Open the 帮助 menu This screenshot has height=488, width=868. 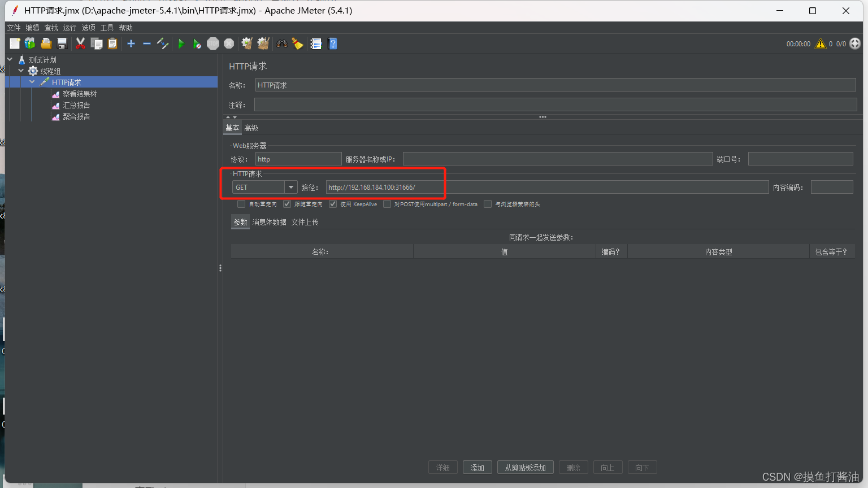pos(125,28)
